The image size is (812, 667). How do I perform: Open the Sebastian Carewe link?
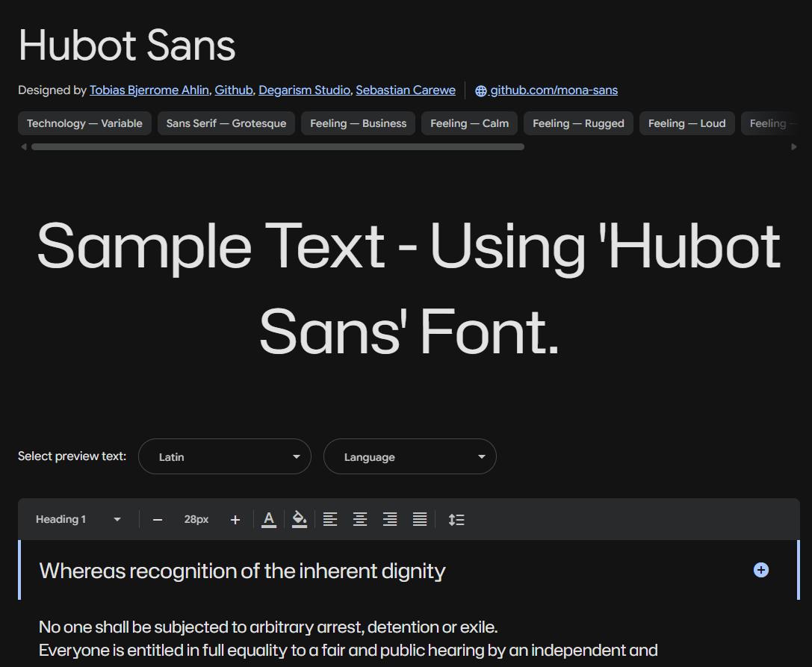pos(406,90)
